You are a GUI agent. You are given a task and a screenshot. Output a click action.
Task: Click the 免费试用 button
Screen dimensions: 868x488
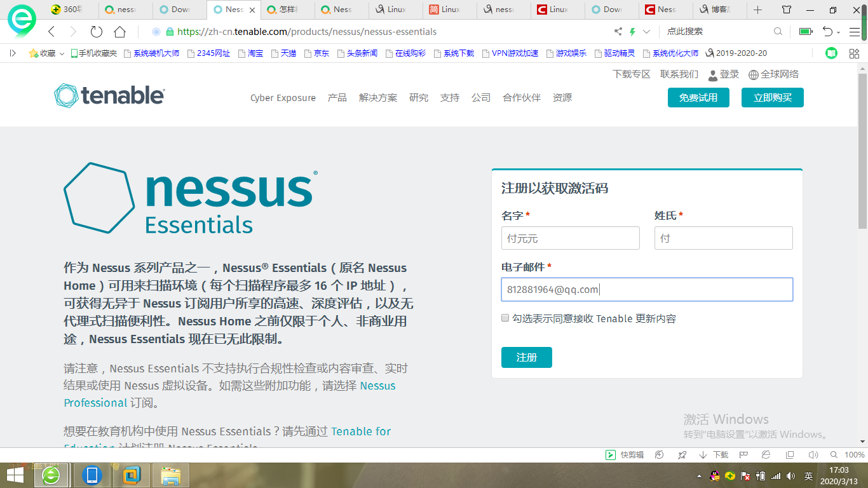point(698,98)
